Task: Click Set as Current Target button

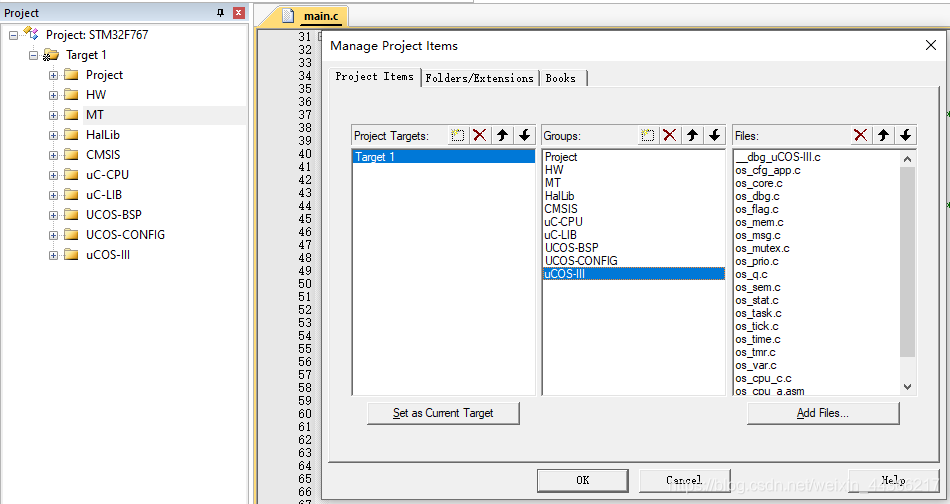Action: point(443,413)
